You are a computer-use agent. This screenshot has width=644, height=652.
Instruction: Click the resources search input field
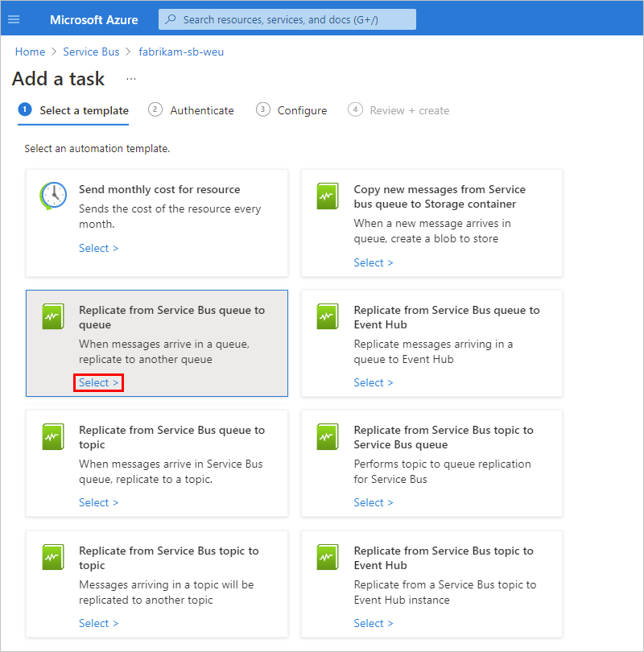coord(290,19)
